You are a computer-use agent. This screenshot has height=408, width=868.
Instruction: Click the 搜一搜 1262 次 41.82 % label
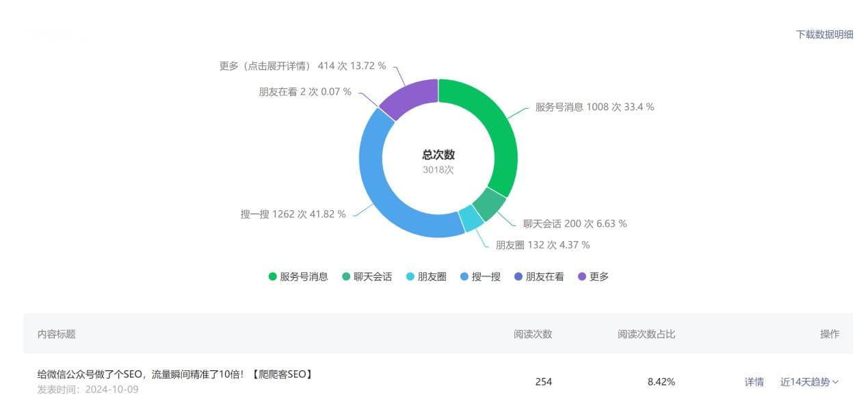293,214
